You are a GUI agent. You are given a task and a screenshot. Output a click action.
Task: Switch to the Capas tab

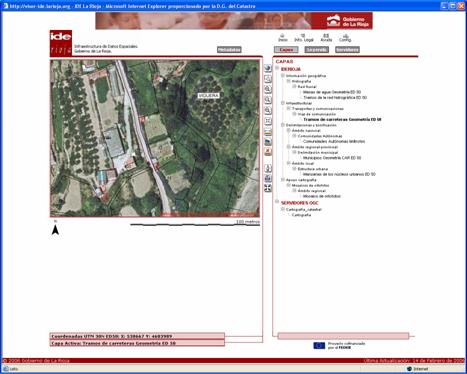click(286, 50)
